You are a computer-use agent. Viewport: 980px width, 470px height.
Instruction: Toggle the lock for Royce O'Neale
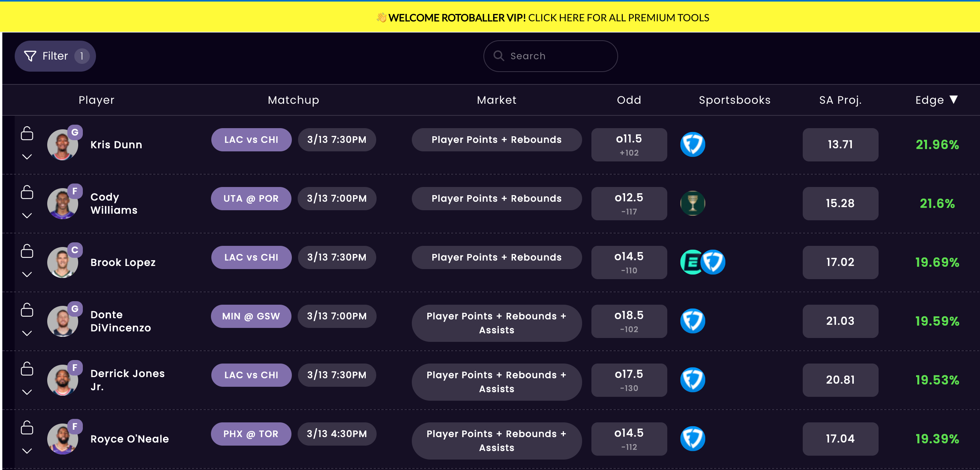coord(27,427)
